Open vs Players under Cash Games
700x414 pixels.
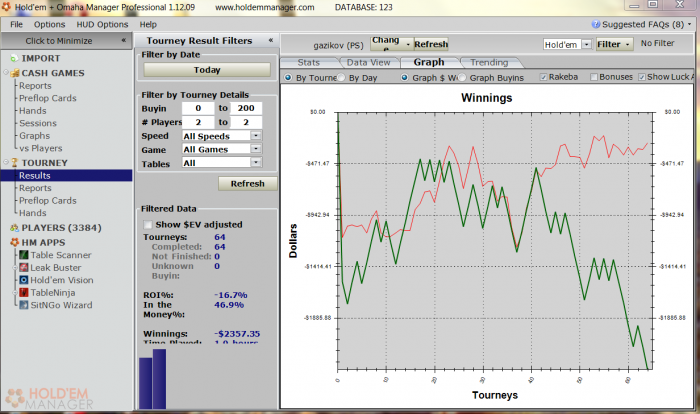(x=41, y=148)
